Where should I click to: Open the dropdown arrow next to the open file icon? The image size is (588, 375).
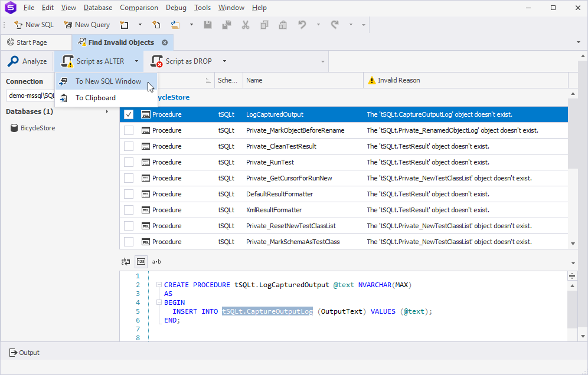coord(191,25)
